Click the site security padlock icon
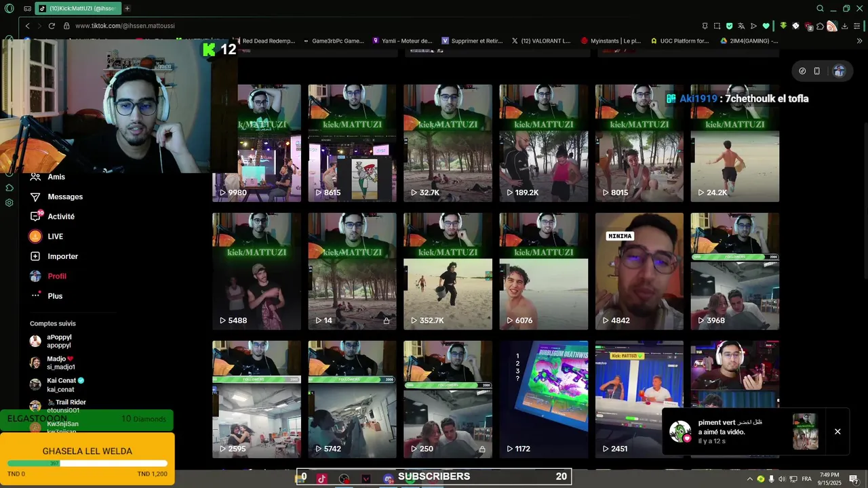868x488 pixels. point(66,26)
